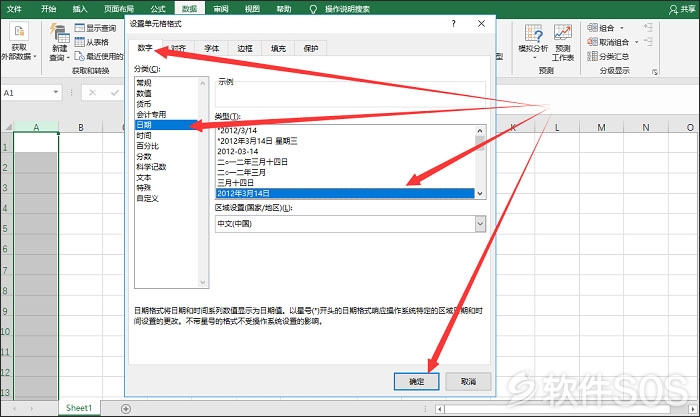Click the Forecast Sheet (预测工作表) icon
700x417 pixels.
pos(562,33)
